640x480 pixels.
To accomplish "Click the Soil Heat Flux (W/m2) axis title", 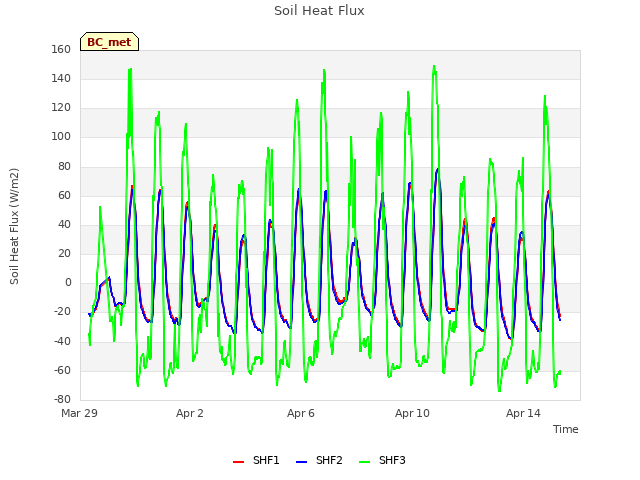I will coord(14,226).
